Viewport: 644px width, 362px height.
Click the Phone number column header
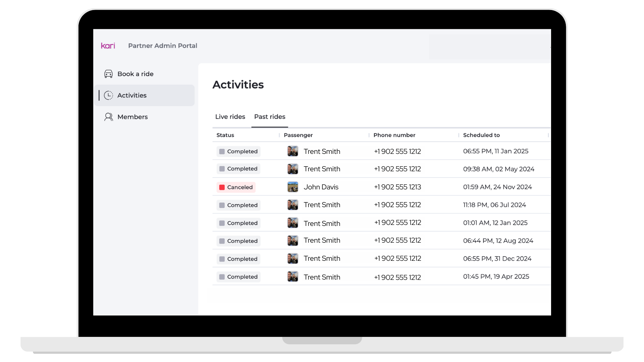tap(394, 135)
